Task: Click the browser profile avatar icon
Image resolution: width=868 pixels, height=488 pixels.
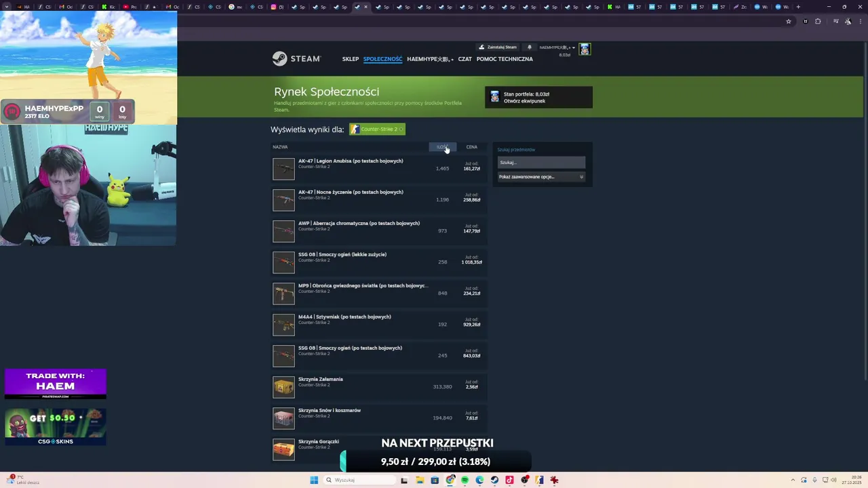Action: click(848, 21)
